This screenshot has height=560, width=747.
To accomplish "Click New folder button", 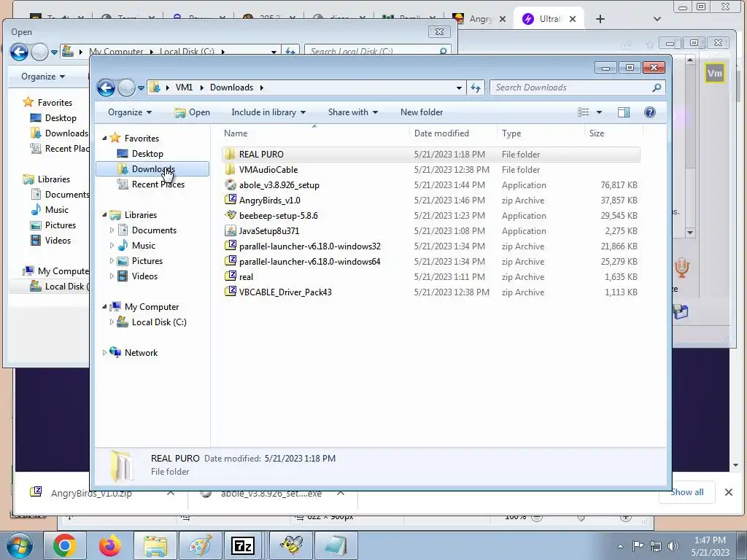I will click(x=422, y=112).
